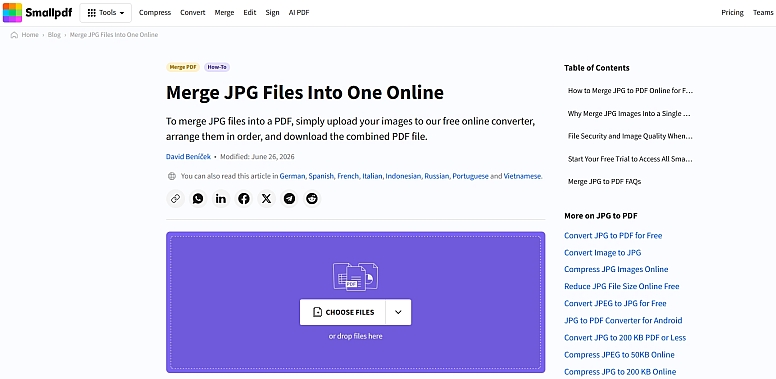Click the 'or drop files here' text

click(x=355, y=336)
